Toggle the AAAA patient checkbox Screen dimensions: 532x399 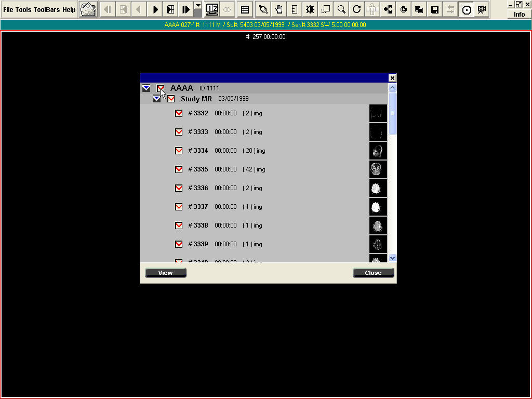(161, 88)
